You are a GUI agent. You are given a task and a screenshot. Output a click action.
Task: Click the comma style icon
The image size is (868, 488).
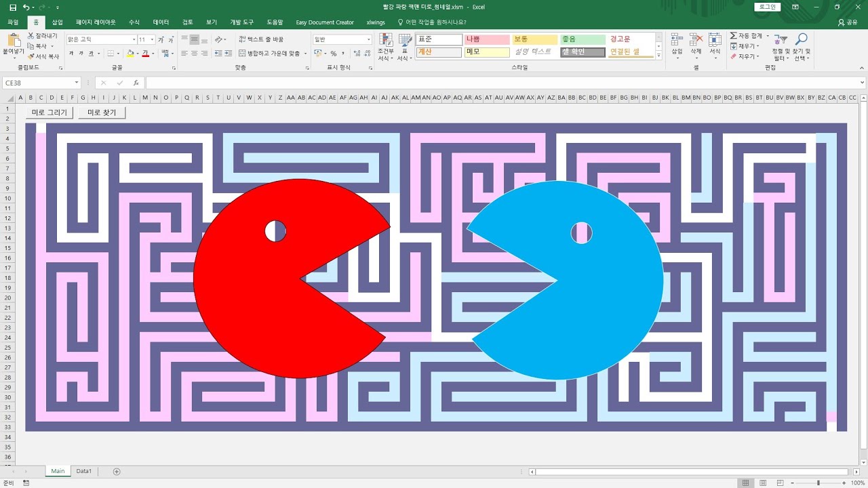[343, 54]
